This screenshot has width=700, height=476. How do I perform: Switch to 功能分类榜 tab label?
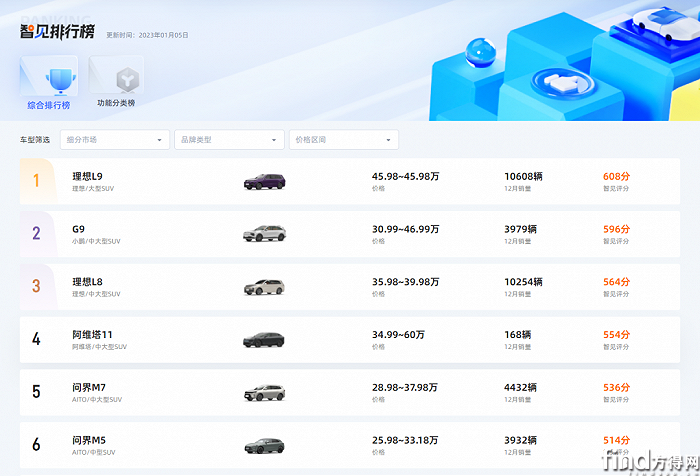point(116,103)
